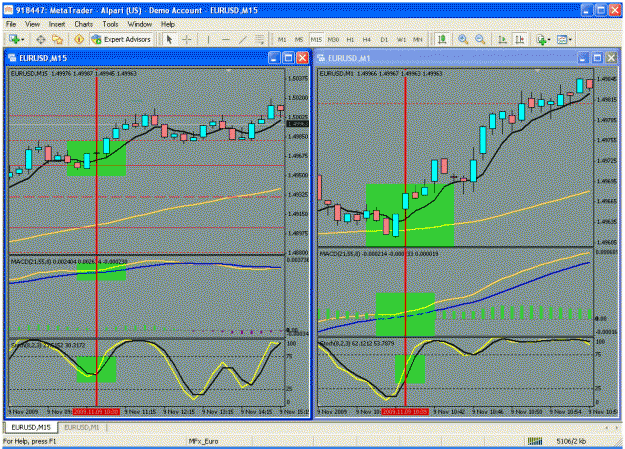Click the red date label on M1 time axis
Viewport: 625px width, 449px height.
(x=405, y=412)
